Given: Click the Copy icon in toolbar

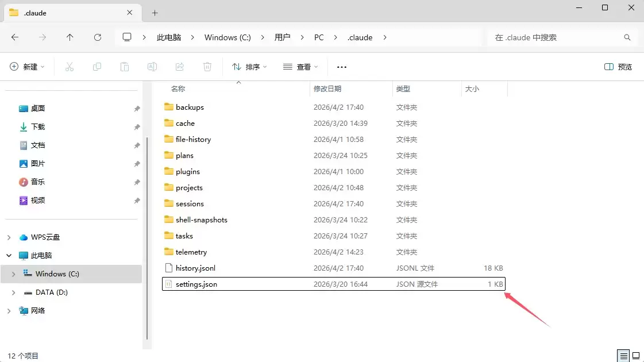Looking at the screenshot, I should (x=97, y=67).
